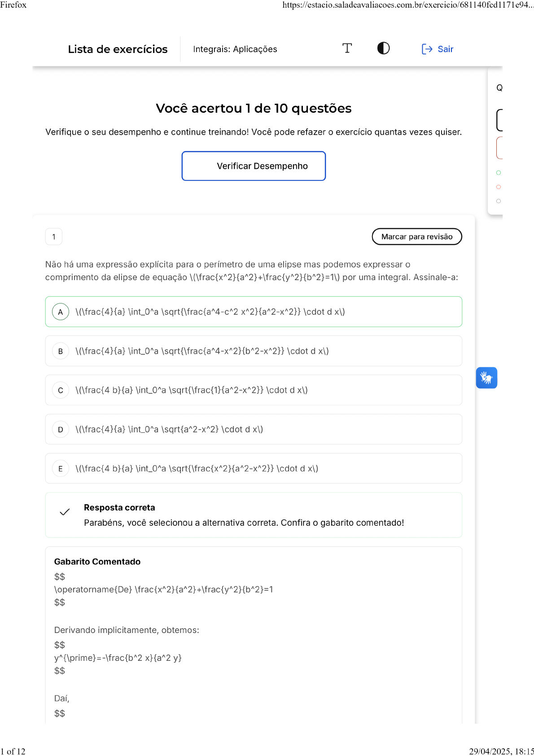This screenshot has height=756, width=534.
Task: Click the font size "T" icon
Action: pyautogui.click(x=347, y=48)
